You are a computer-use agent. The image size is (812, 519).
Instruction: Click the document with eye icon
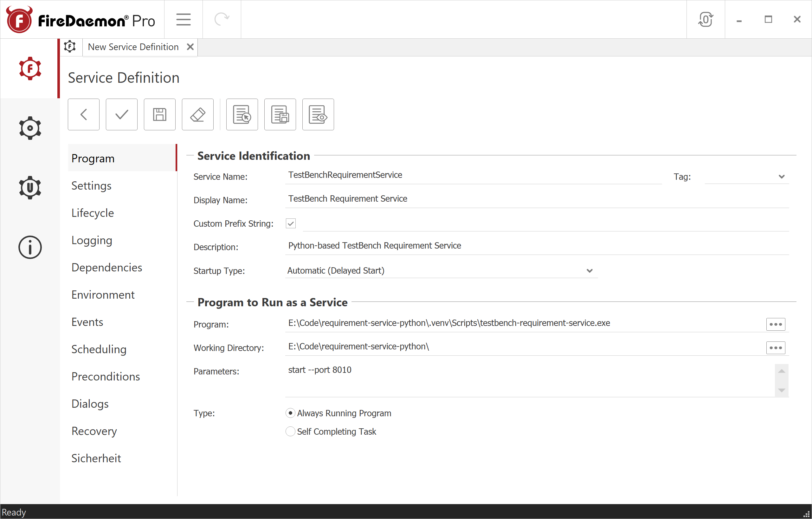[318, 114]
